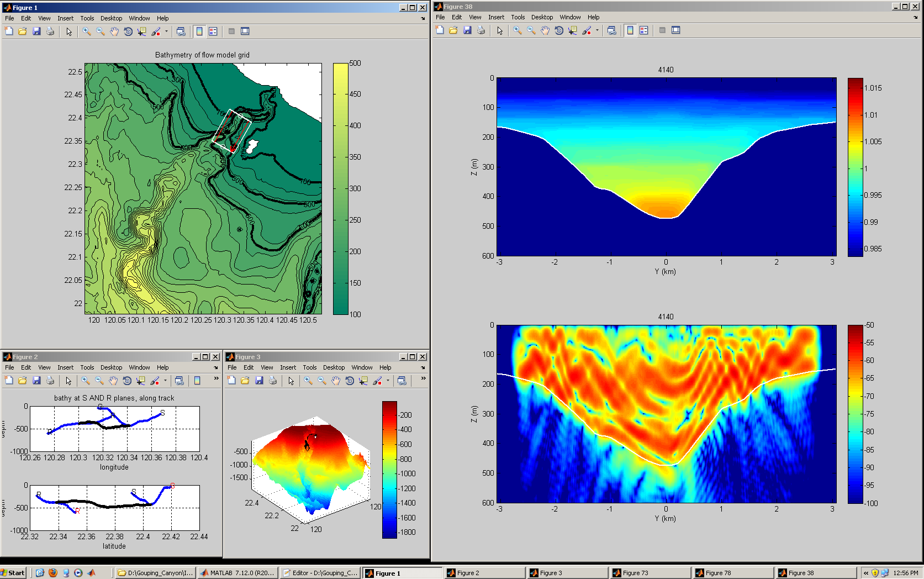Print icon in Figure 2 toolbar

(50, 381)
